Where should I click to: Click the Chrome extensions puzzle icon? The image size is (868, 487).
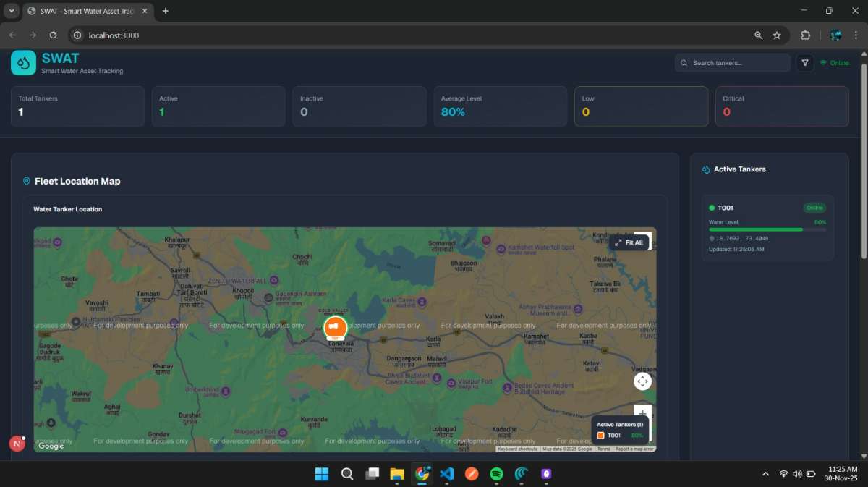tap(805, 35)
